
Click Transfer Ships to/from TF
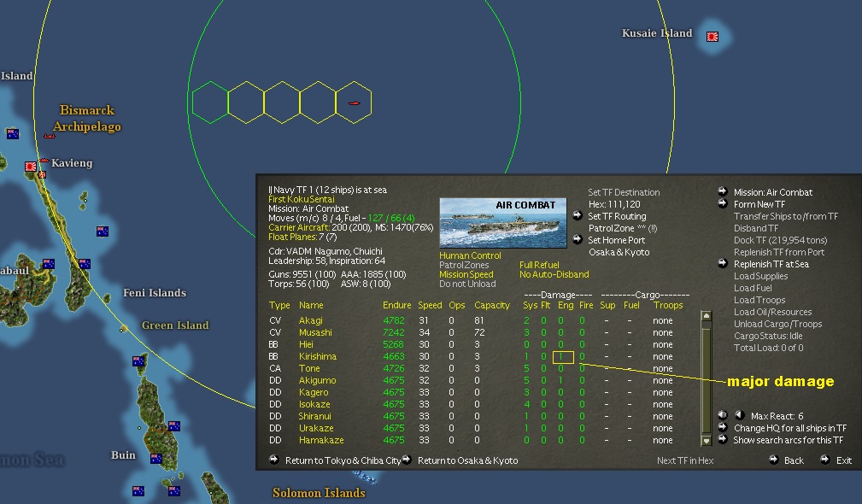[x=786, y=216]
